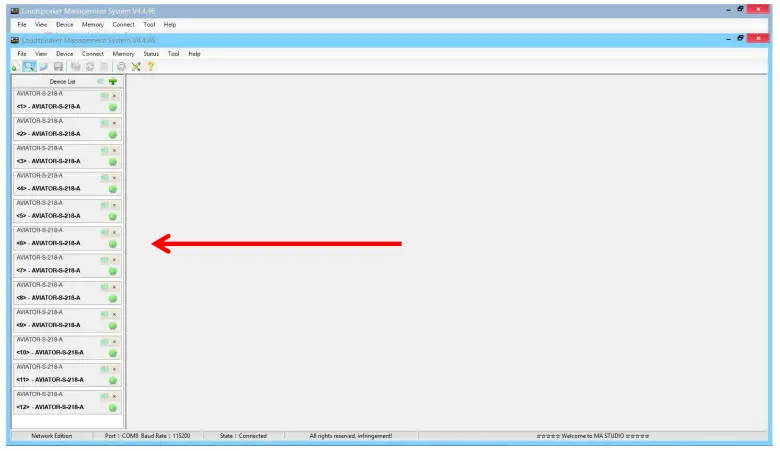Viewport: 780px width, 451px height.
Task: Open the Help menu in the back window
Action: tap(170, 24)
